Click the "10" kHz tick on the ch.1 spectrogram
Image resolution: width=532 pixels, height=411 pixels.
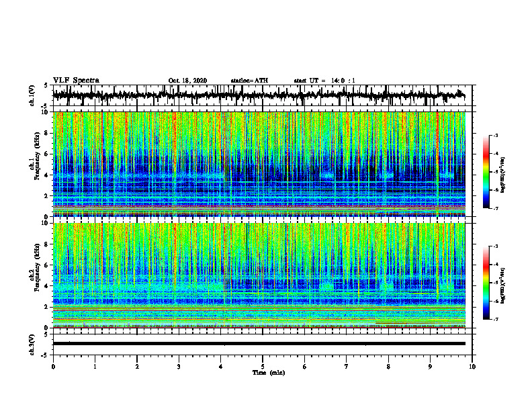click(46, 112)
